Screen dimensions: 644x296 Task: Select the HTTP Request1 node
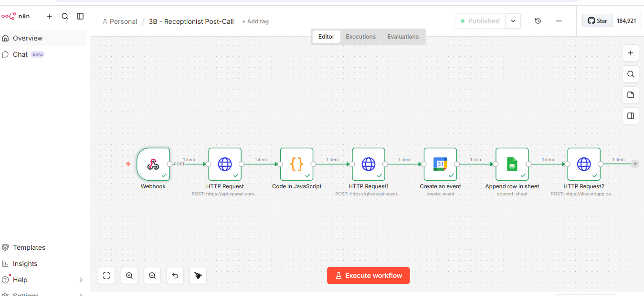pyautogui.click(x=369, y=164)
